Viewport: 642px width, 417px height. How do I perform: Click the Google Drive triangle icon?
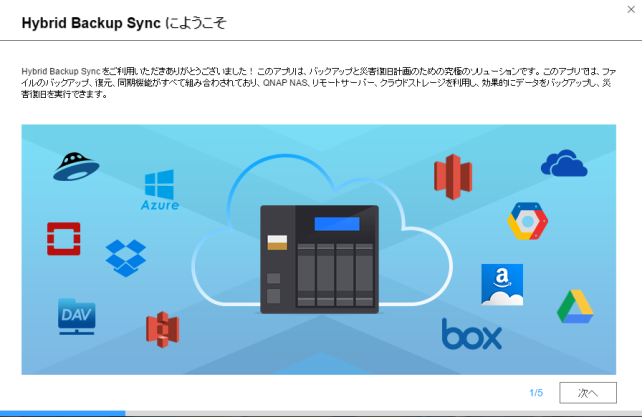pos(575,306)
